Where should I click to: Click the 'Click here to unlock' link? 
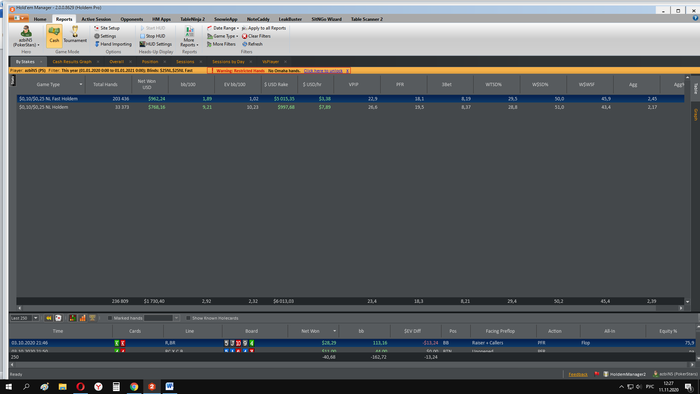(323, 71)
